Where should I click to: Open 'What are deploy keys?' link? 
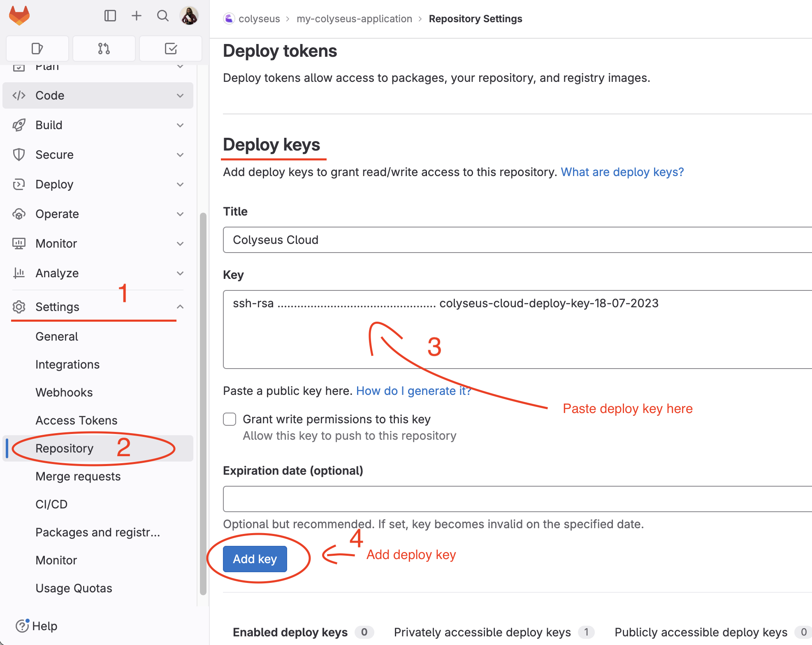coord(622,172)
